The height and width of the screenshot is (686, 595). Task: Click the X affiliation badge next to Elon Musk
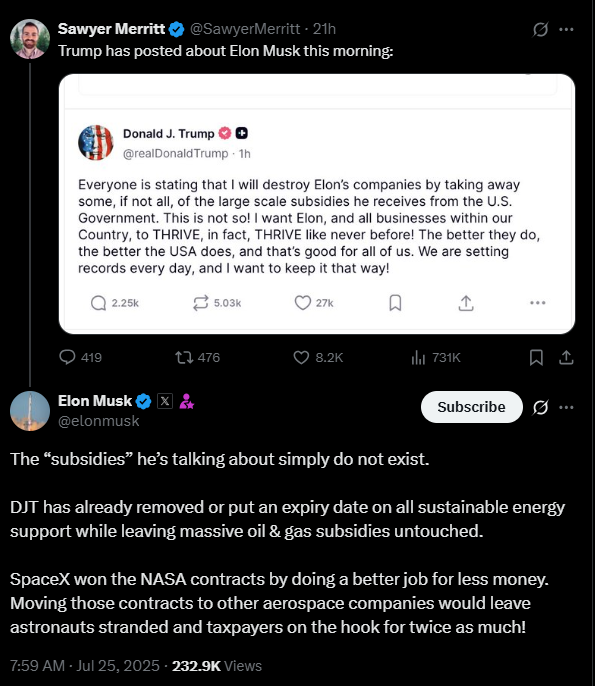[x=165, y=401]
